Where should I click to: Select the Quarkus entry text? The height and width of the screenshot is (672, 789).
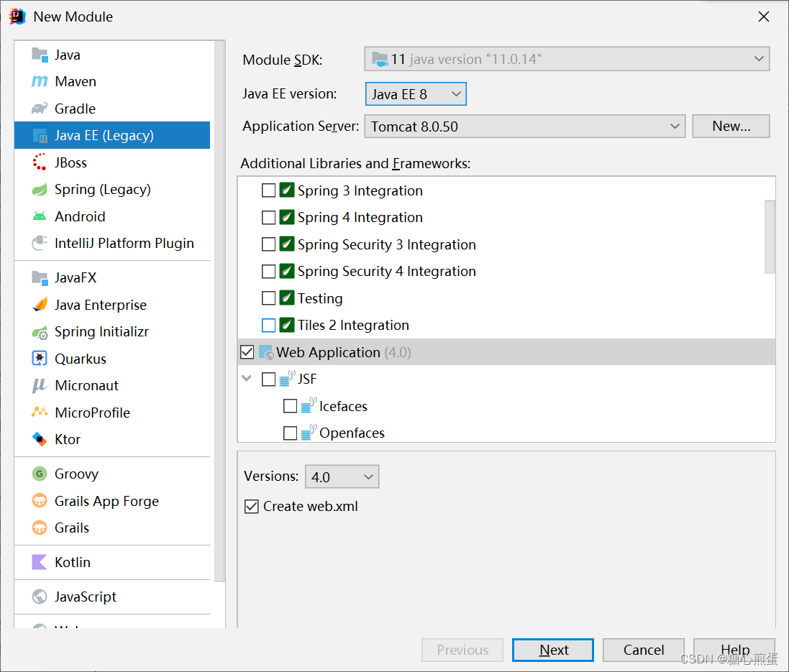pos(81,359)
